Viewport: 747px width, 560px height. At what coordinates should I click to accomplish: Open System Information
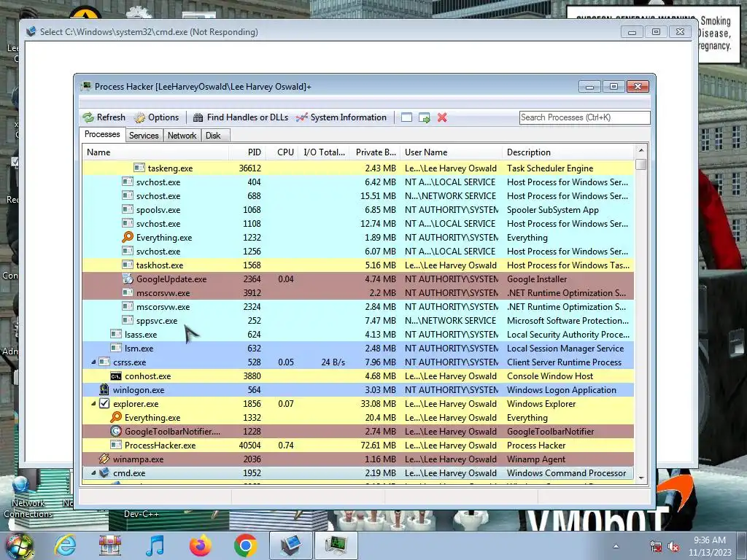click(341, 117)
